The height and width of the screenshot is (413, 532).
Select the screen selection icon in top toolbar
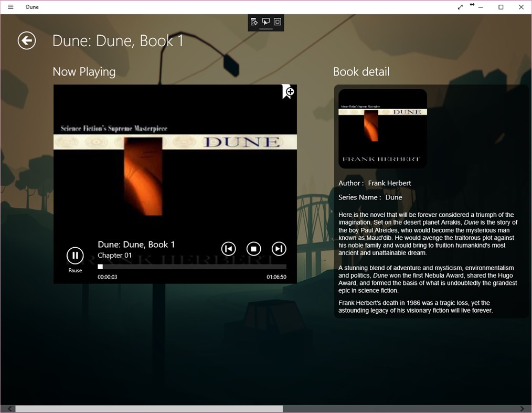point(265,22)
